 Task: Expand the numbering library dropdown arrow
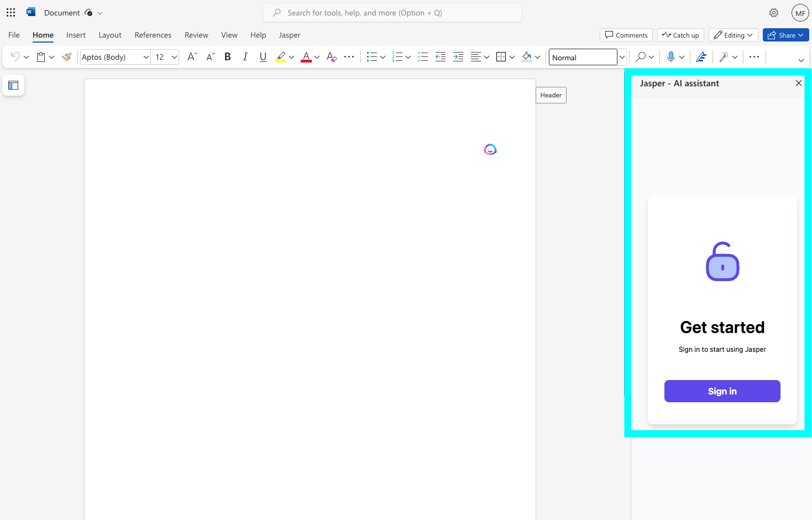408,57
